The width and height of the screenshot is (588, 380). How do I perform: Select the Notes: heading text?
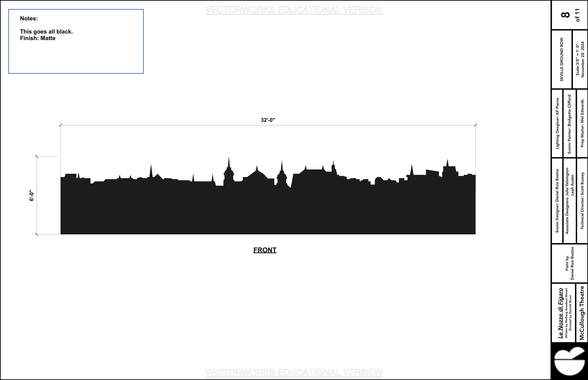point(29,19)
